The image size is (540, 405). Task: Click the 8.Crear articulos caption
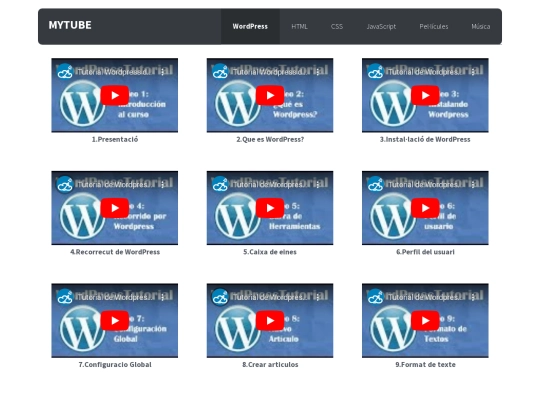click(x=270, y=365)
